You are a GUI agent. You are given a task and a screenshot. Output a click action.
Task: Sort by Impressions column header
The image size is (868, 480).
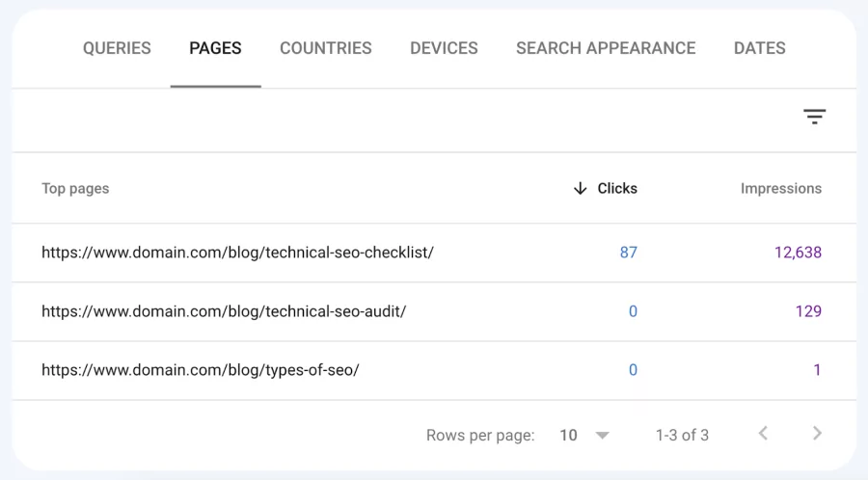click(780, 189)
